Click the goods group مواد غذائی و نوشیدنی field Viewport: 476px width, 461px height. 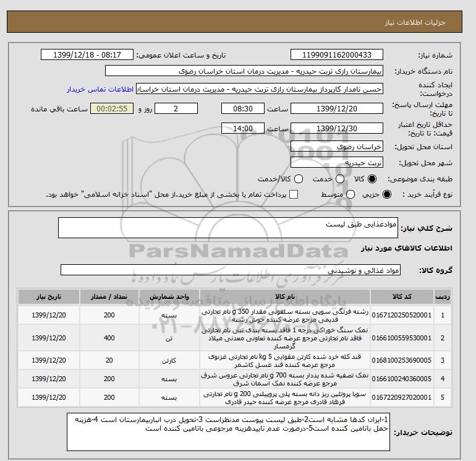(x=231, y=270)
